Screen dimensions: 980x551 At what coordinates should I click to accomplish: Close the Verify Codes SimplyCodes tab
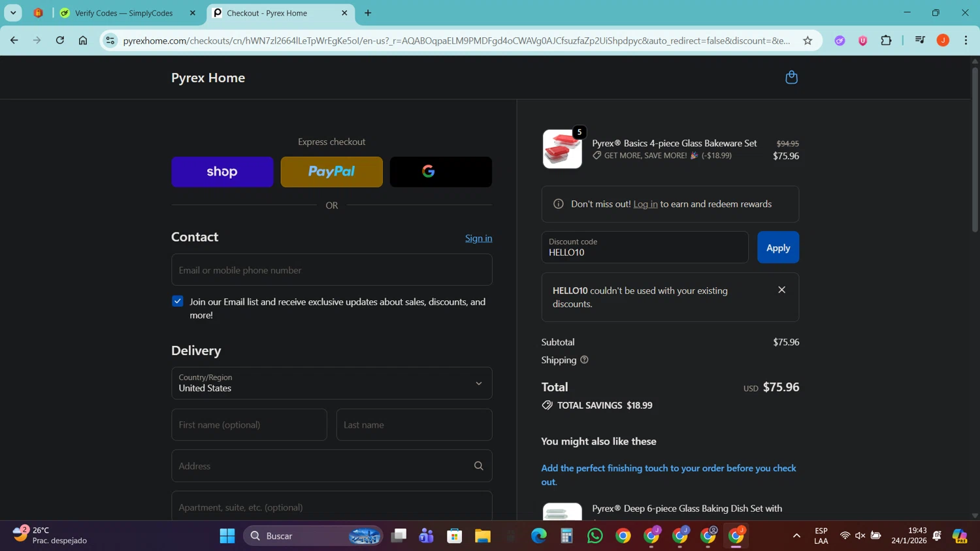click(x=192, y=13)
